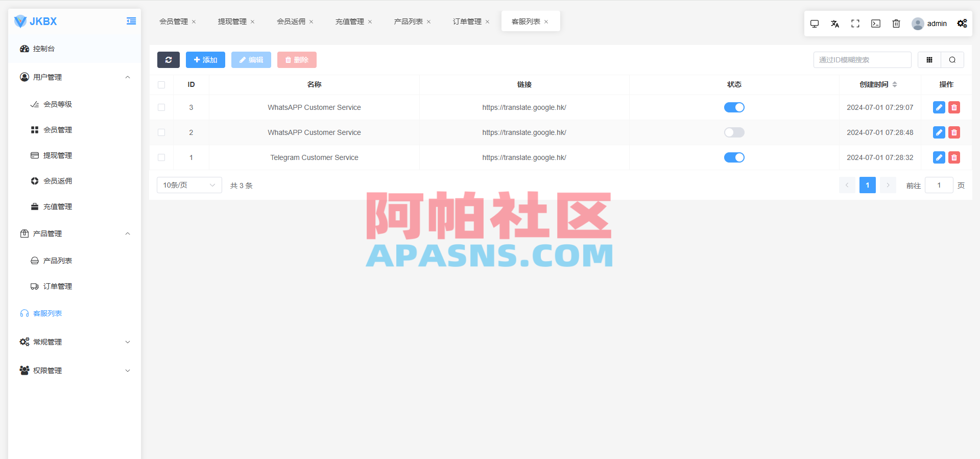Screen dimensions: 980x459
Task: Expand the 常规管理 menu group
Action: click(x=75, y=342)
